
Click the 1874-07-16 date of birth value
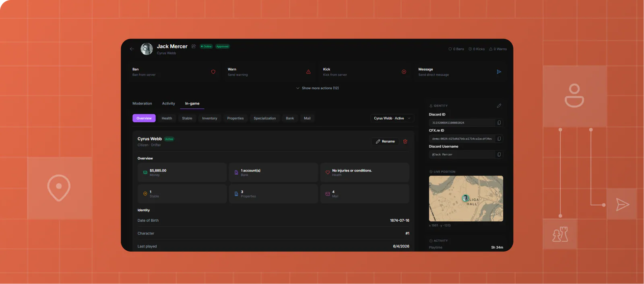pos(400,220)
